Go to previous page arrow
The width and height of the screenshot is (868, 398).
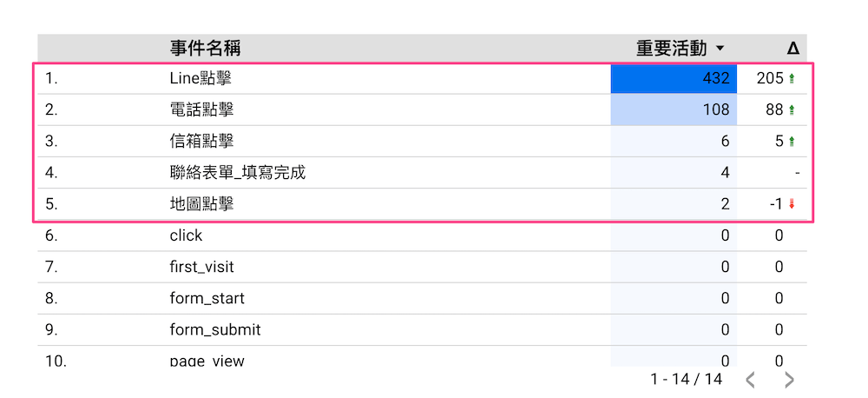point(751,379)
